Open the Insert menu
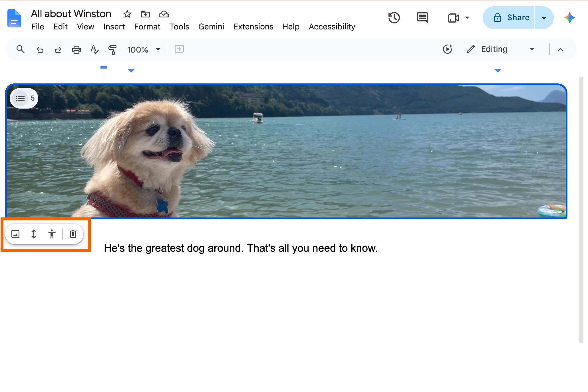The height and width of the screenshot is (392, 588). point(114,27)
